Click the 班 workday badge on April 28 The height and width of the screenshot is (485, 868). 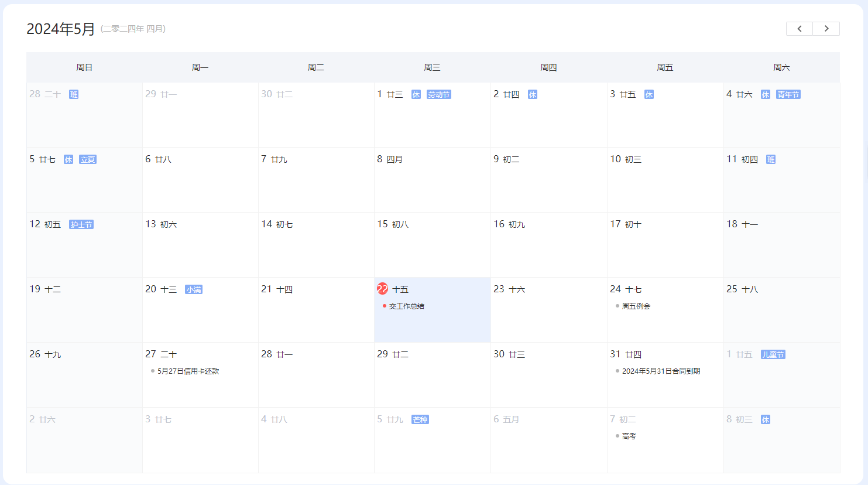click(74, 94)
